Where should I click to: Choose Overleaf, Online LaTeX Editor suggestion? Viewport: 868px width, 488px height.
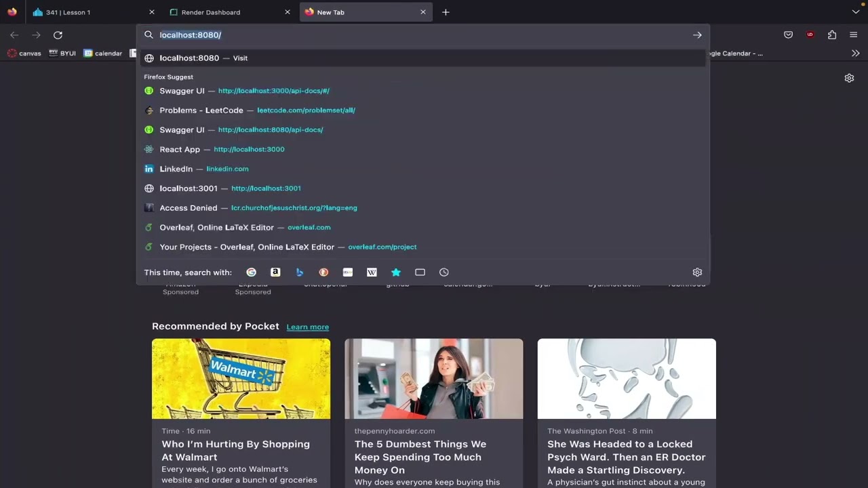[423, 228]
